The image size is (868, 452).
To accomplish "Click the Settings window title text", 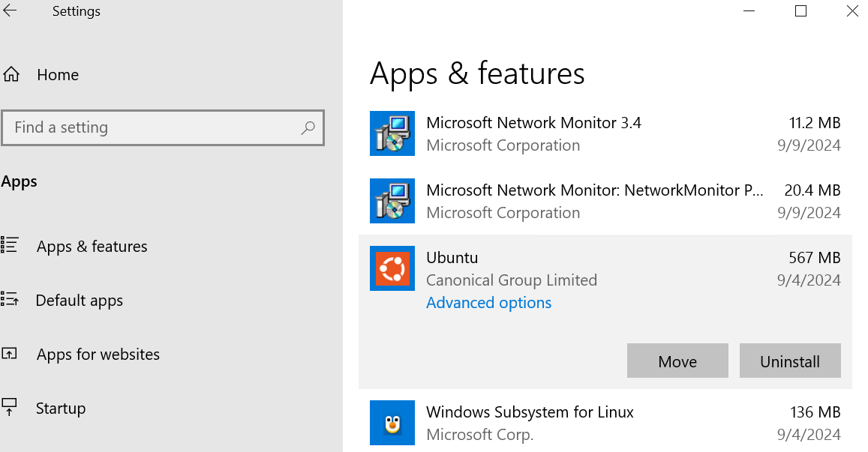I will [77, 11].
